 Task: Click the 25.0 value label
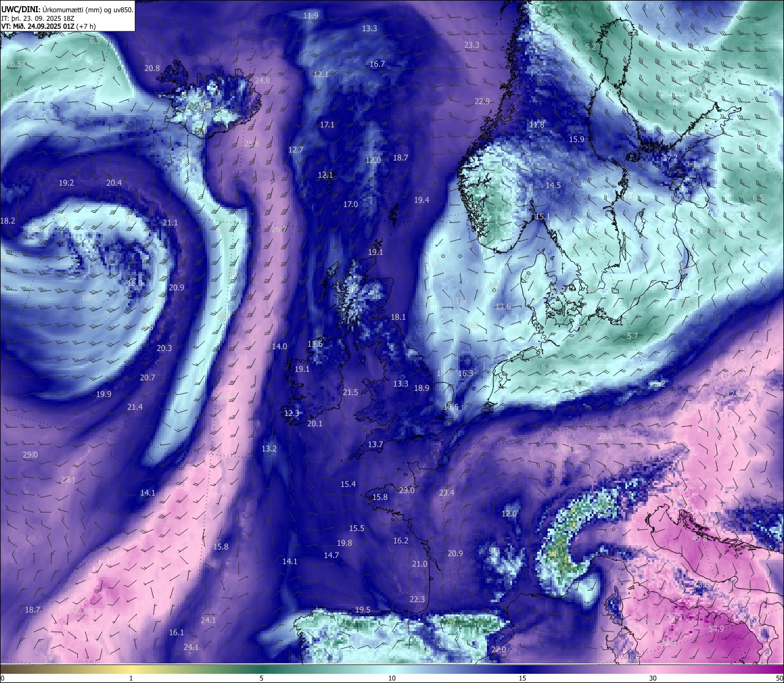coord(30,455)
